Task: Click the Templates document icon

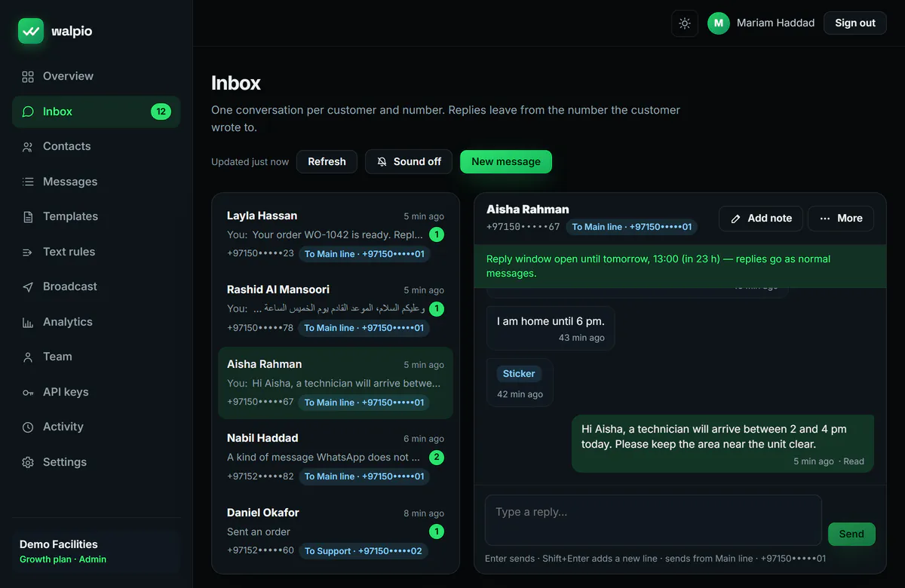Action: [28, 217]
